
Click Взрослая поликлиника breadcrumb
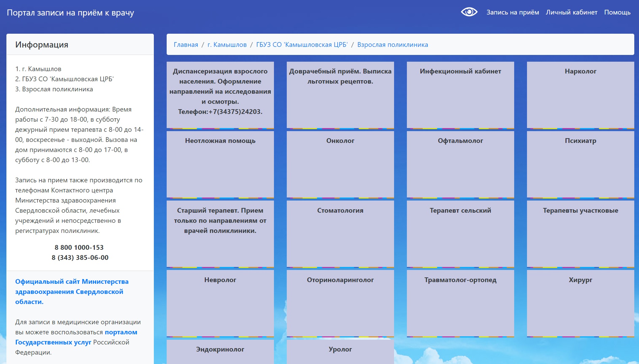[392, 45]
